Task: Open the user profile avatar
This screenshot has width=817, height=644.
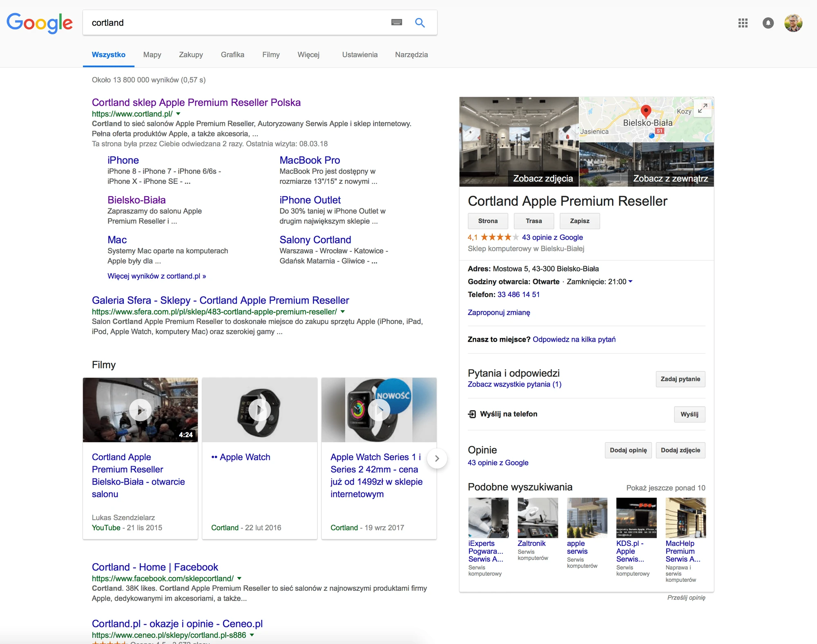Action: click(x=793, y=23)
